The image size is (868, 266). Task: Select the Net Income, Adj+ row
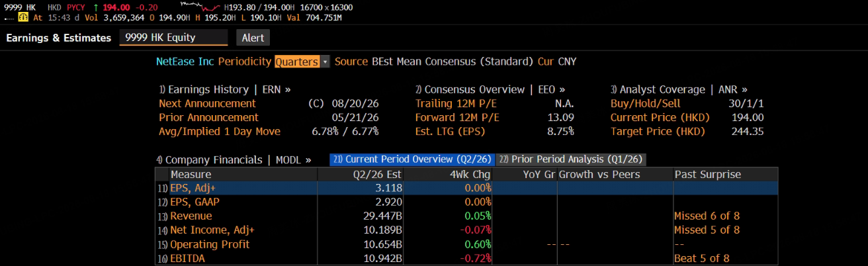pyautogui.click(x=466, y=230)
